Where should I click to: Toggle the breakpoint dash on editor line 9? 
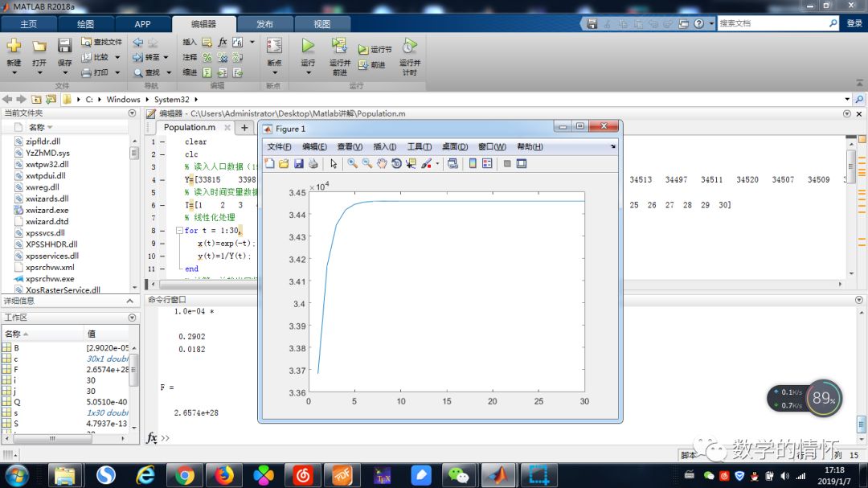(162, 243)
